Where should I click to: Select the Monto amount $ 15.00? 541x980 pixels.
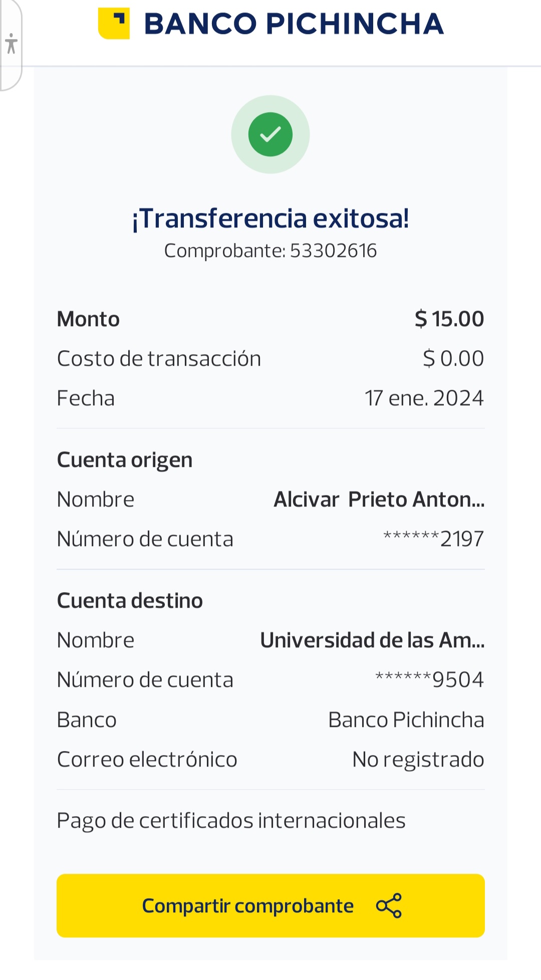click(449, 319)
